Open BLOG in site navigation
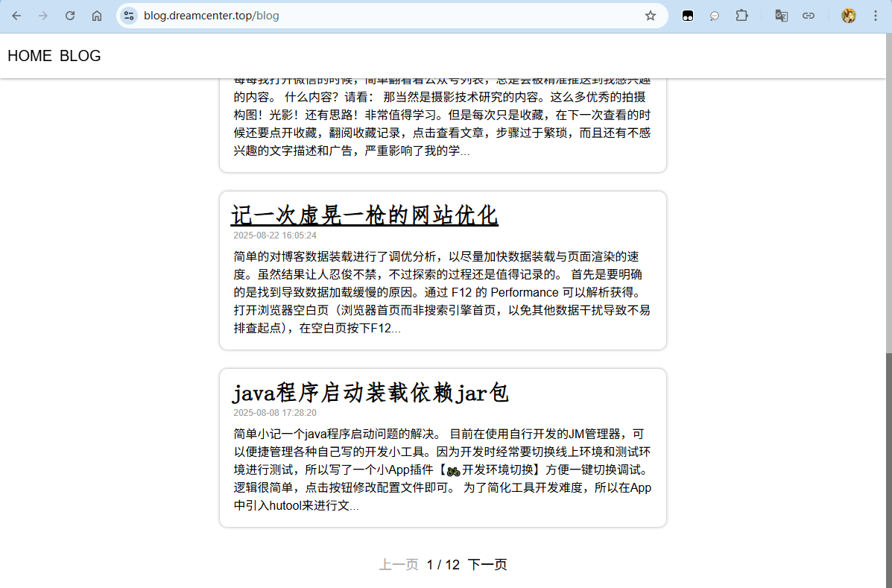The image size is (892, 588). [x=80, y=56]
